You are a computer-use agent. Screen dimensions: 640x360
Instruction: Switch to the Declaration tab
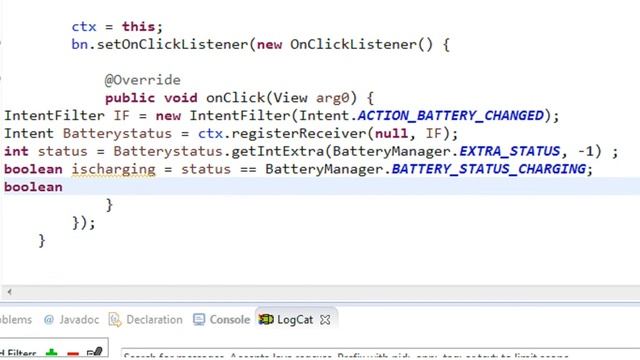click(x=146, y=320)
